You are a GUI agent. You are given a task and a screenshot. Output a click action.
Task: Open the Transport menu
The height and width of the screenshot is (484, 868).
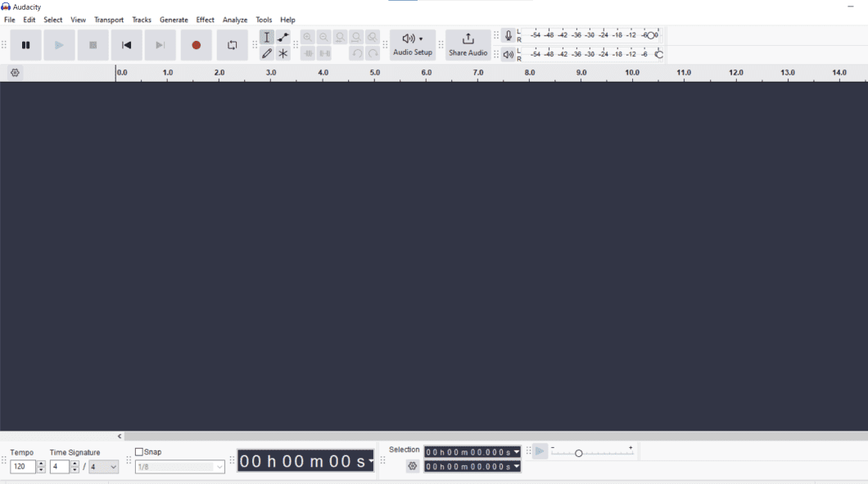click(x=109, y=20)
